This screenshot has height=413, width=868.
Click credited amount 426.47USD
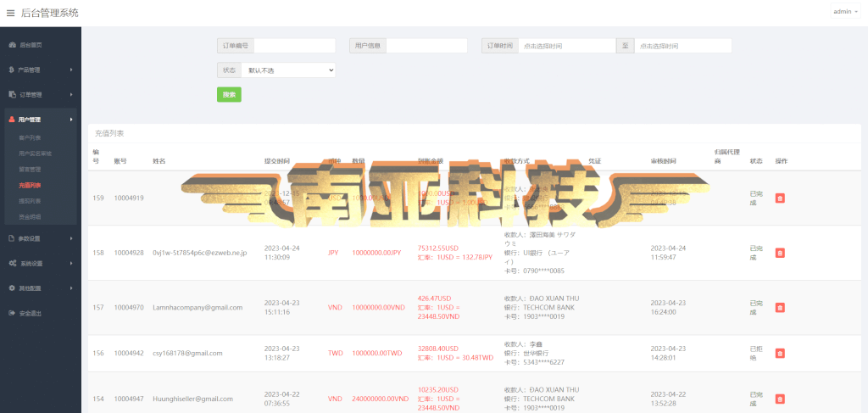[x=435, y=299]
